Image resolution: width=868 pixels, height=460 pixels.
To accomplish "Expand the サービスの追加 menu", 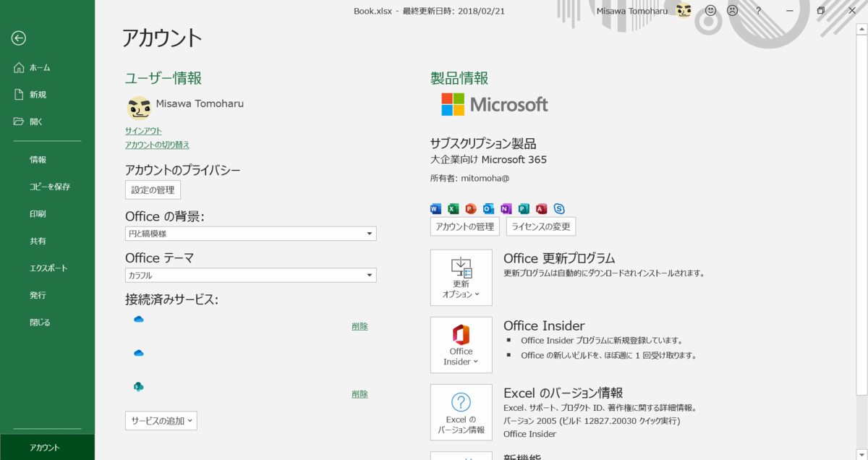I will (x=161, y=420).
